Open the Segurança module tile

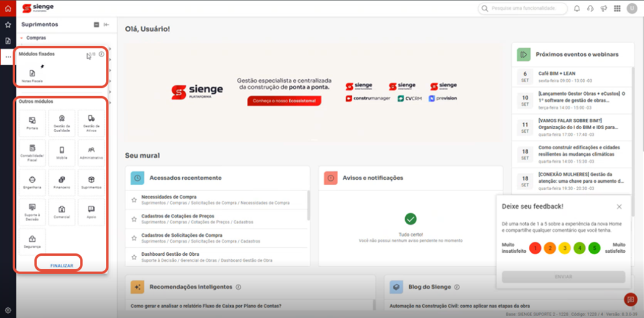[32, 242]
